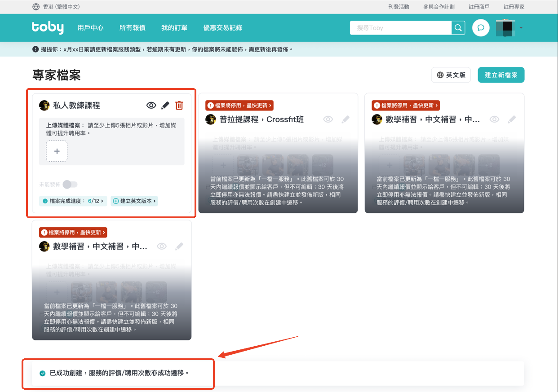Expand the account dropdown arrow

(521, 28)
